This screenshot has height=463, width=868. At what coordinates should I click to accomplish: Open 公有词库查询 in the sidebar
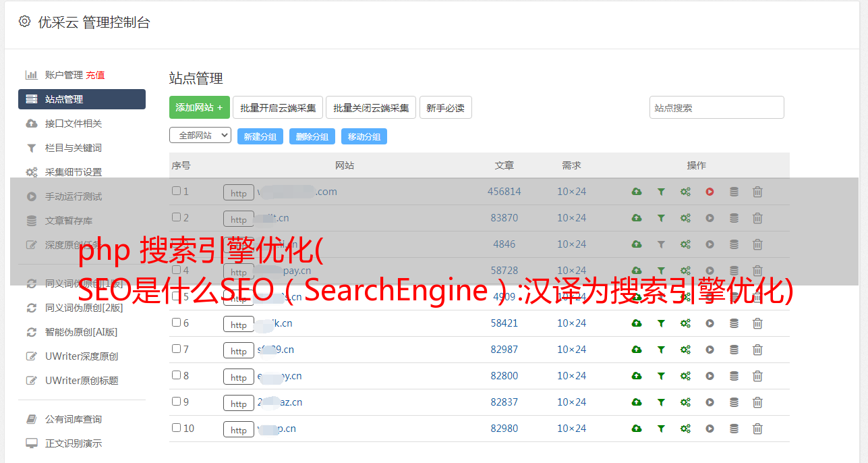tap(74, 420)
